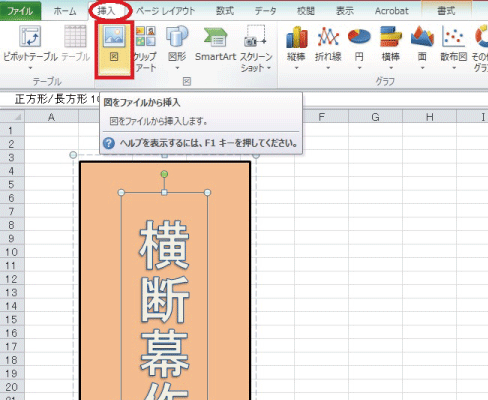Screen dimensions: 488x400
Task: Expand the 面 chart dropdown arrow
Action: [422, 68]
